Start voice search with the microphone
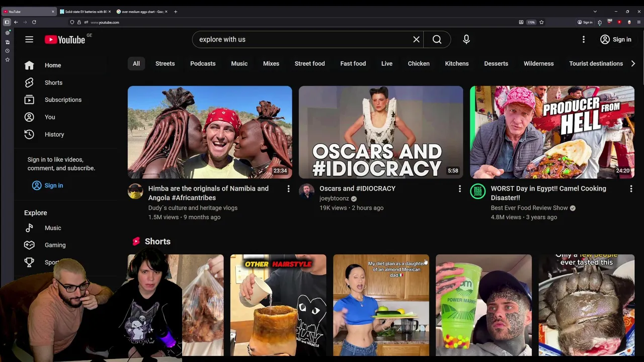The image size is (644, 362). click(466, 39)
